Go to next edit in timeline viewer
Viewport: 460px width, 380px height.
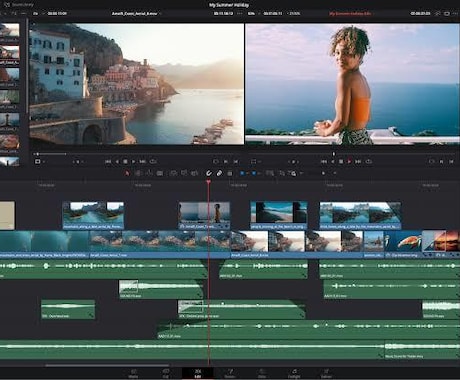pos(358,162)
